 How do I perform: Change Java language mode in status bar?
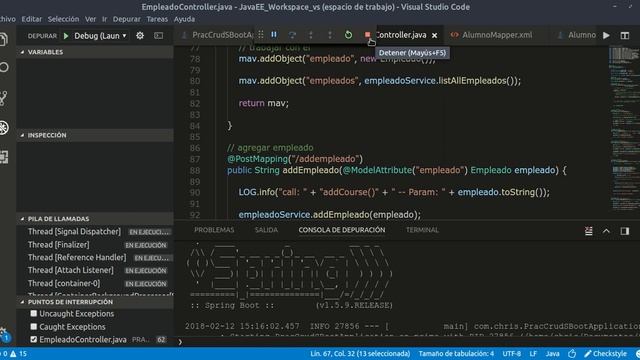click(552, 354)
